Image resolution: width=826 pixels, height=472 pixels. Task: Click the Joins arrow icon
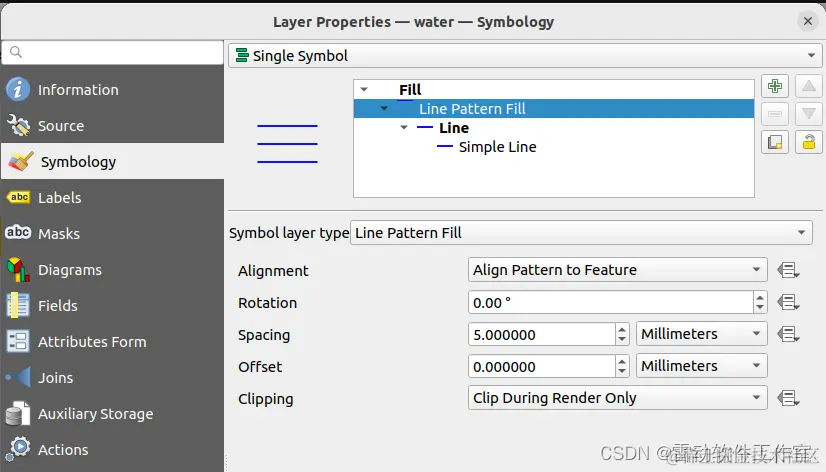18,377
